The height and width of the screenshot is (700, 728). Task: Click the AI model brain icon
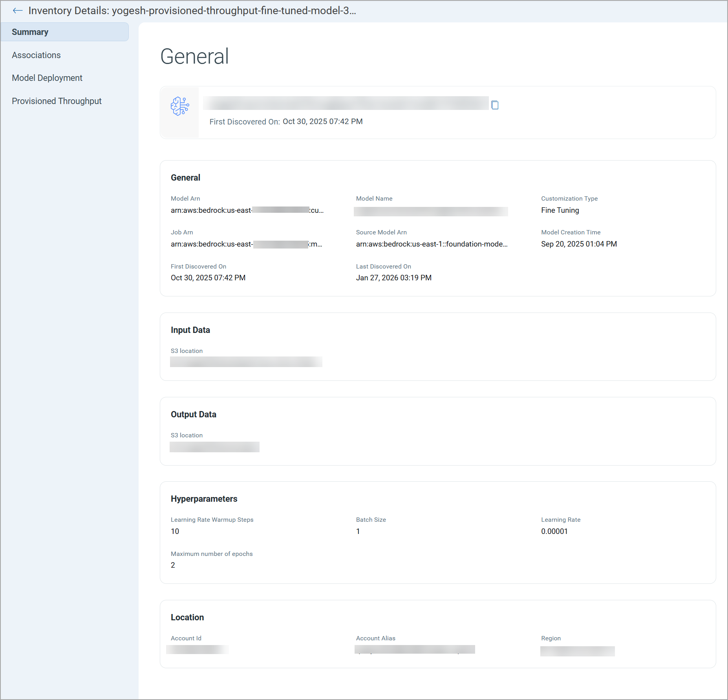[180, 106]
